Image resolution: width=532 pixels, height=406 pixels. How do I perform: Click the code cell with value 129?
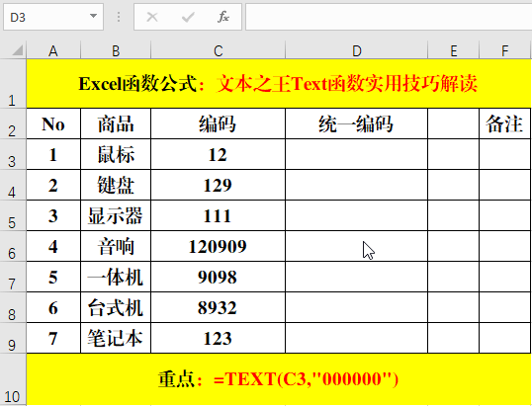click(x=218, y=185)
